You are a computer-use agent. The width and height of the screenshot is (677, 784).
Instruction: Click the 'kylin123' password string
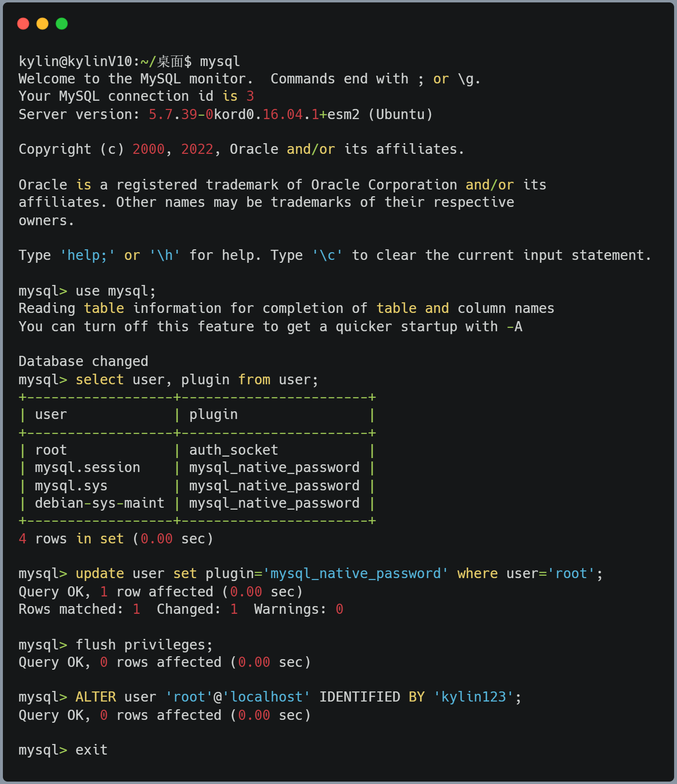click(x=474, y=697)
